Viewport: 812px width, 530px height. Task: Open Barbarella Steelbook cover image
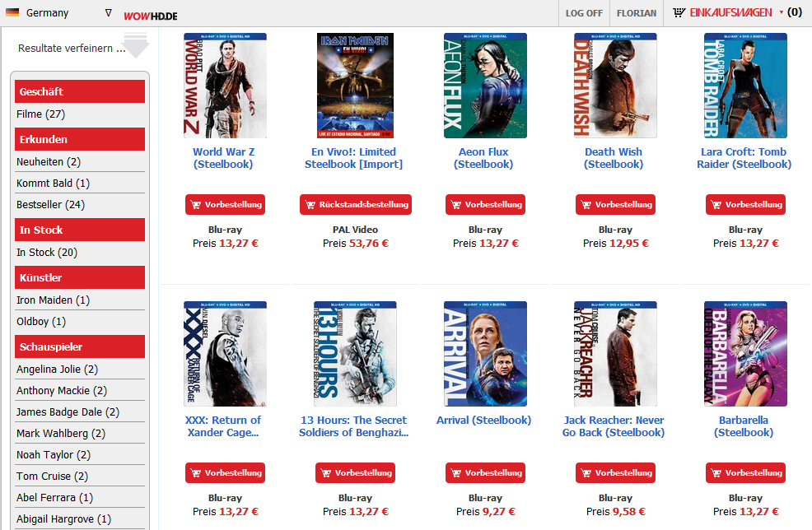coord(746,354)
